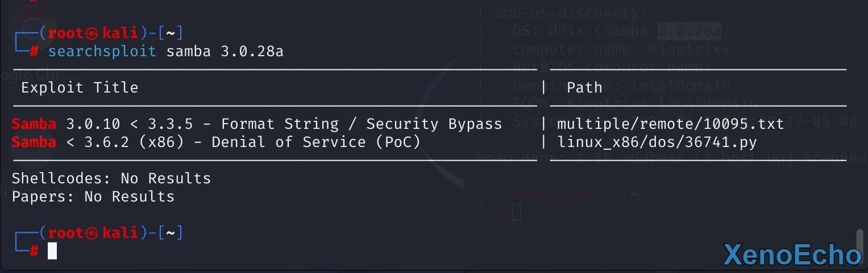868x273 pixels.
Task: Click the "Exploit Title" column header
Action: (x=80, y=87)
